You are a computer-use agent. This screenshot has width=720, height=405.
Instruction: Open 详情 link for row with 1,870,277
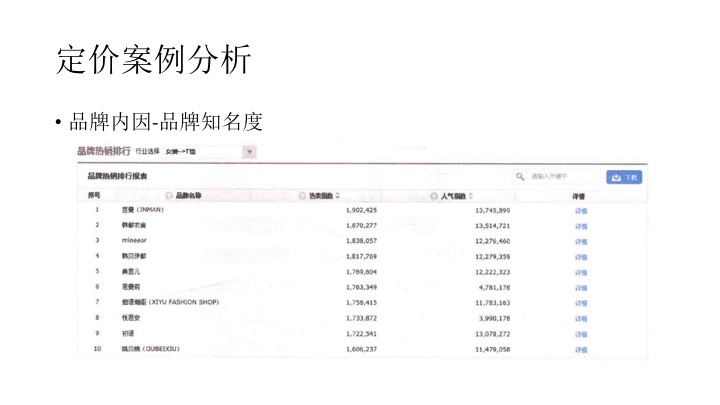click(581, 226)
